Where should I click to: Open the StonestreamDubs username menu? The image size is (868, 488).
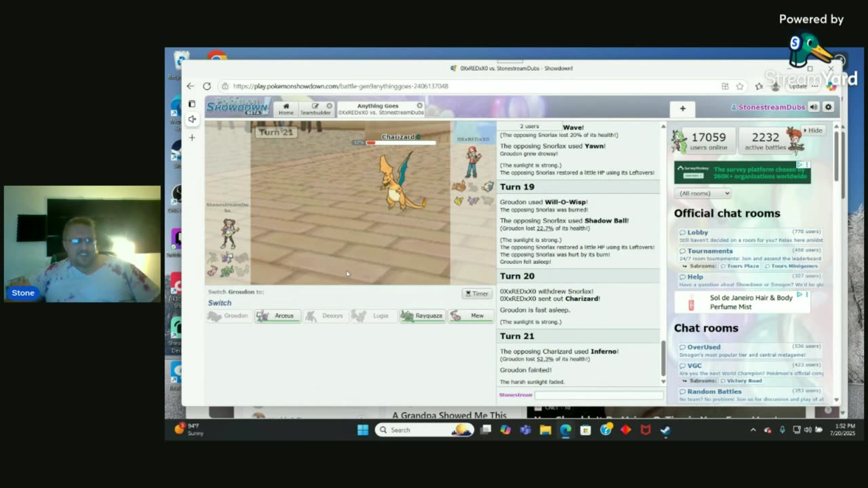[767, 107]
